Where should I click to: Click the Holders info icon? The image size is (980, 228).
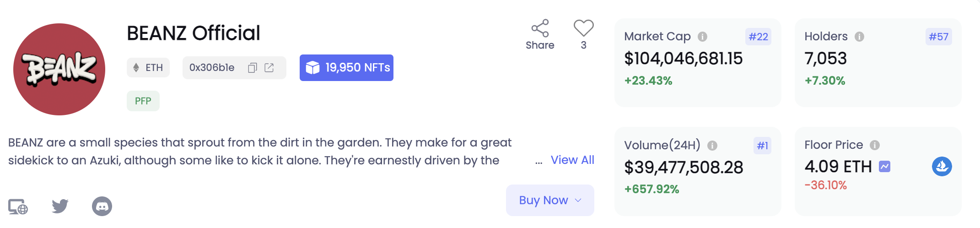pyautogui.click(x=859, y=37)
